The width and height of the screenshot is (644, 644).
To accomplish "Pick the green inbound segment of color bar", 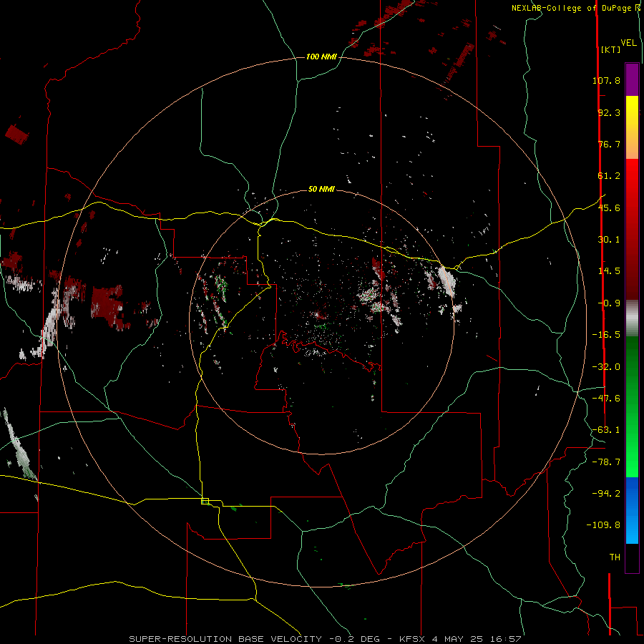I will pos(632,406).
